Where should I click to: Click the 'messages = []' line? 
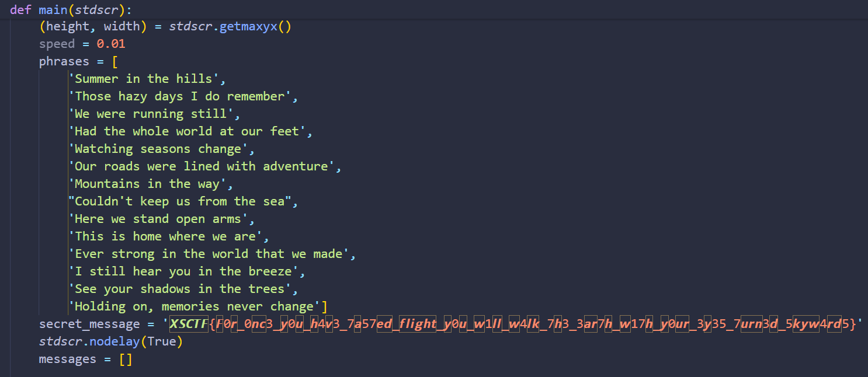[x=86, y=359]
